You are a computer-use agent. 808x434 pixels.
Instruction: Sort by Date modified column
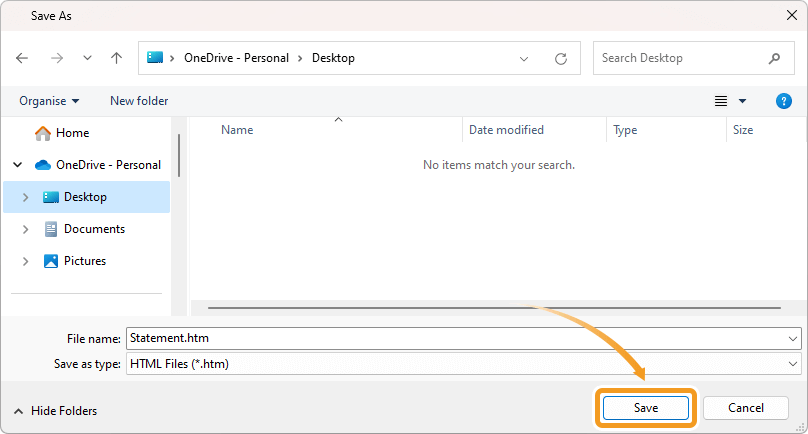click(x=506, y=130)
